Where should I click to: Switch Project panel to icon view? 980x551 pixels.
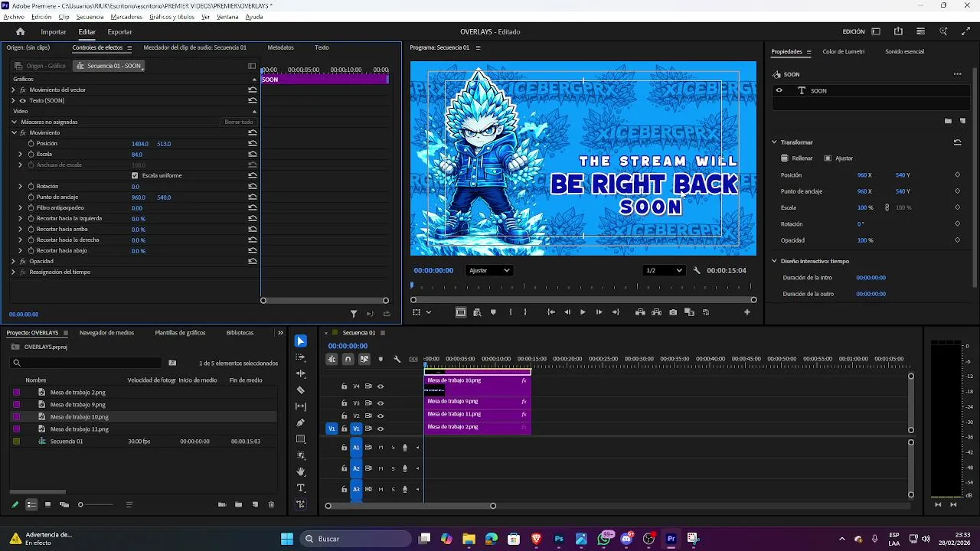pyautogui.click(x=47, y=504)
